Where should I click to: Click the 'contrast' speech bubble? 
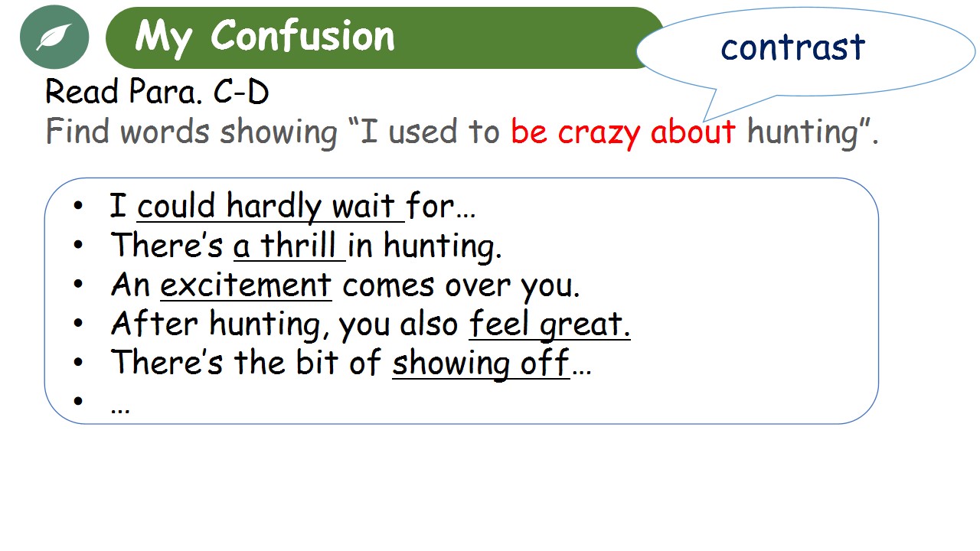[x=806, y=49]
